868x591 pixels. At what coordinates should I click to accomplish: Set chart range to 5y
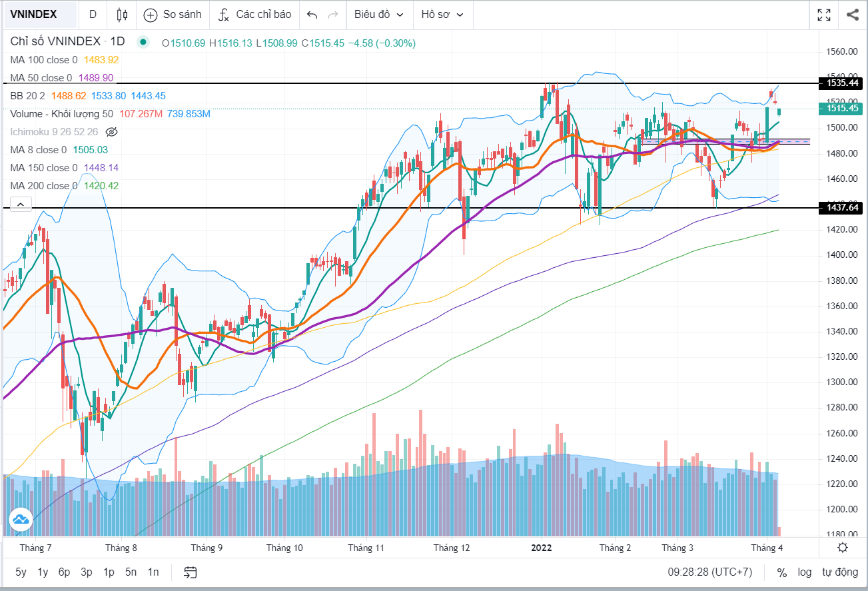pos(21,572)
